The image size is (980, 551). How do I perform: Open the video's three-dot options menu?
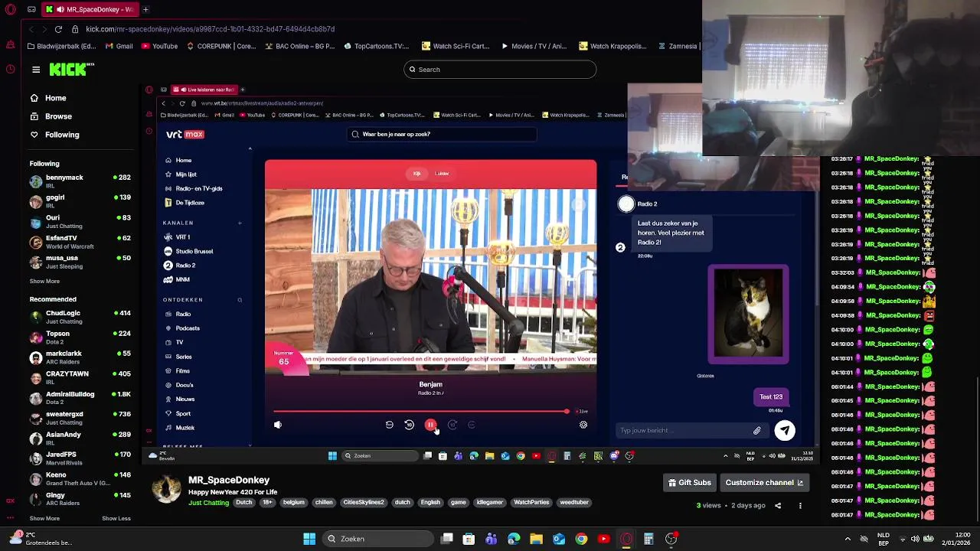point(800,506)
